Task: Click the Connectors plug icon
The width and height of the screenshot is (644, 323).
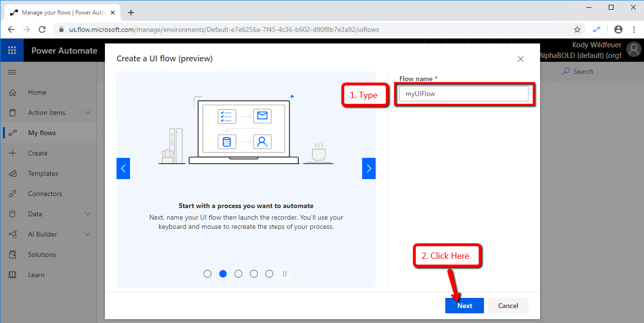Action: tap(13, 194)
